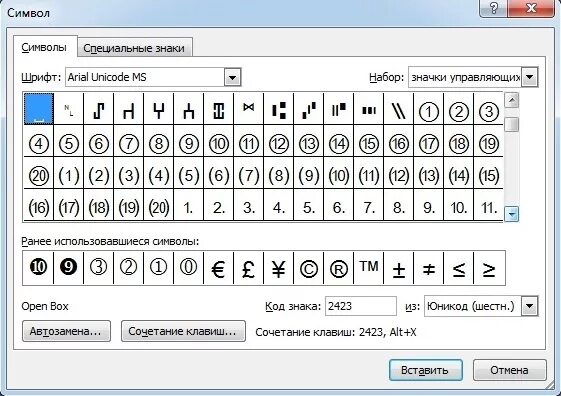561x396 pixels.
Task: Choose the parenthesized (5) symbol
Action: [x=189, y=173]
